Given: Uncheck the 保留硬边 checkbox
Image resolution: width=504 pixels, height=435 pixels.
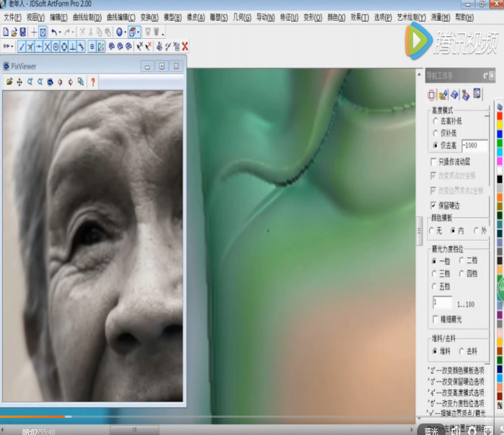Looking at the screenshot, I should tap(433, 205).
